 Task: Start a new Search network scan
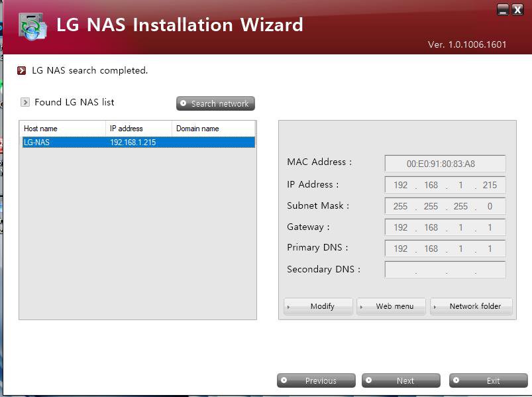[x=215, y=103]
